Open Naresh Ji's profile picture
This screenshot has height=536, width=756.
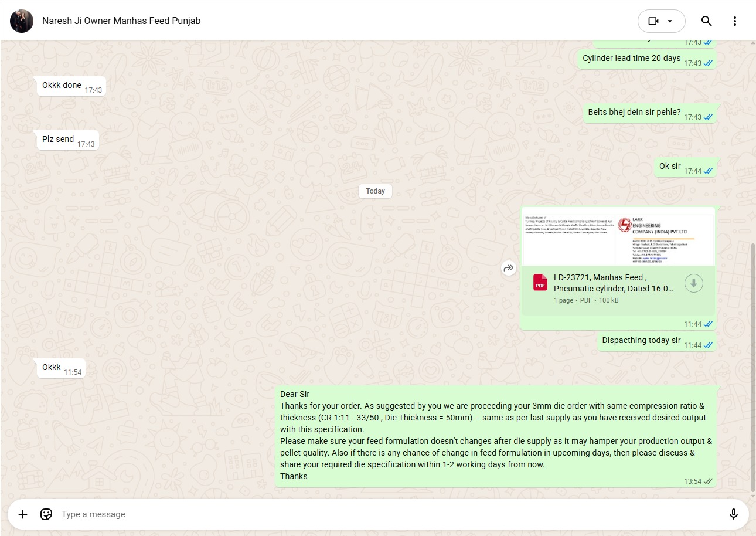22,21
